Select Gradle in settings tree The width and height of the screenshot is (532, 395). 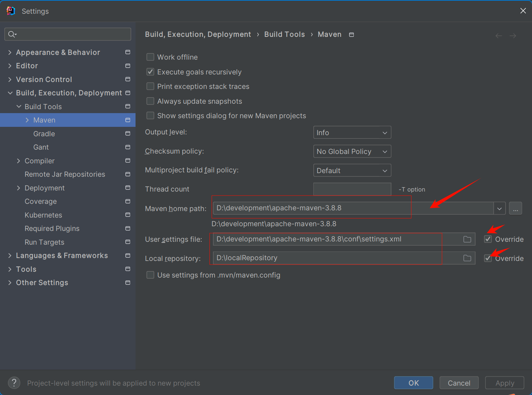coord(44,134)
